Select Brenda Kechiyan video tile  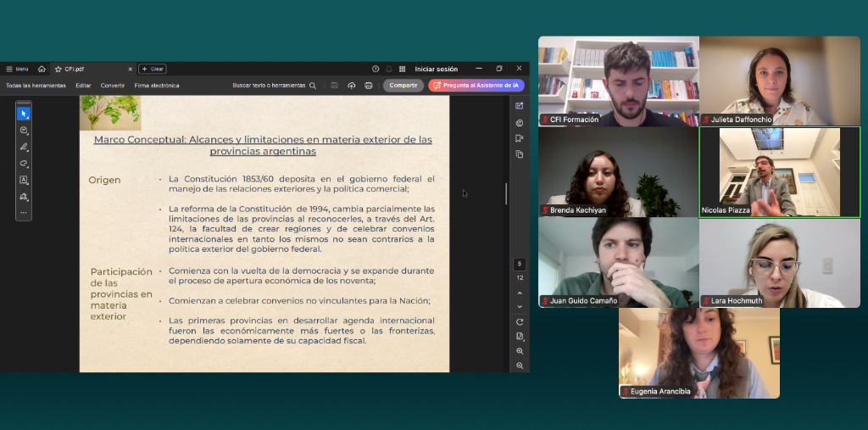pos(618,172)
